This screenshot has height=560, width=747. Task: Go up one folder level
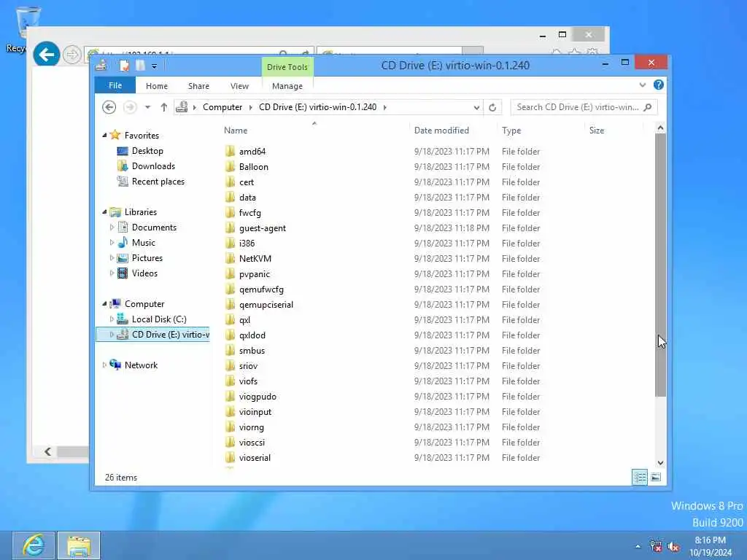click(x=164, y=107)
